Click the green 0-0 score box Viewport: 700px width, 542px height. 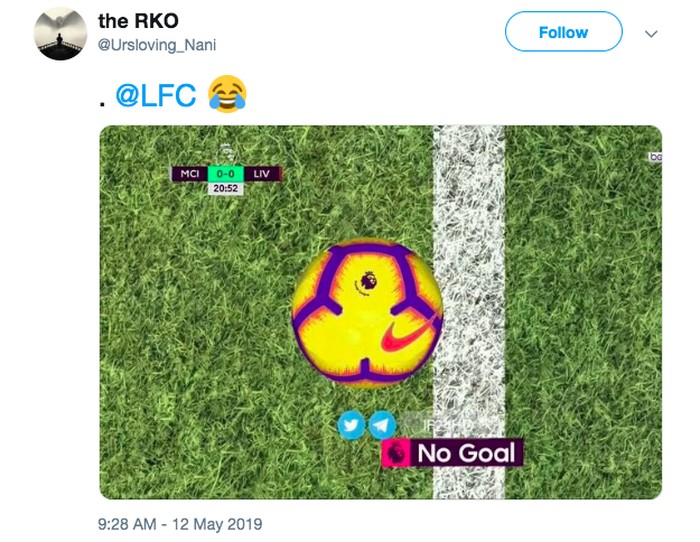pyautogui.click(x=225, y=173)
